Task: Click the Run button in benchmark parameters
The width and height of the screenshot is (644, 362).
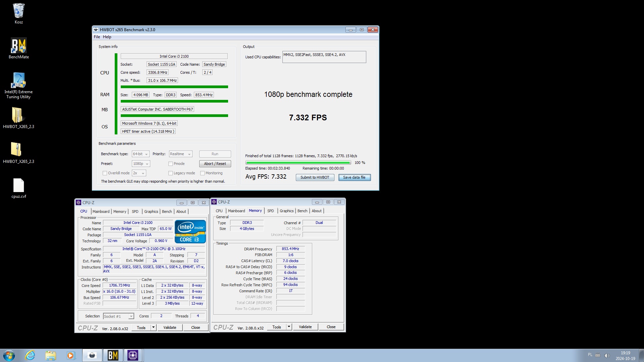Action: pos(215,154)
